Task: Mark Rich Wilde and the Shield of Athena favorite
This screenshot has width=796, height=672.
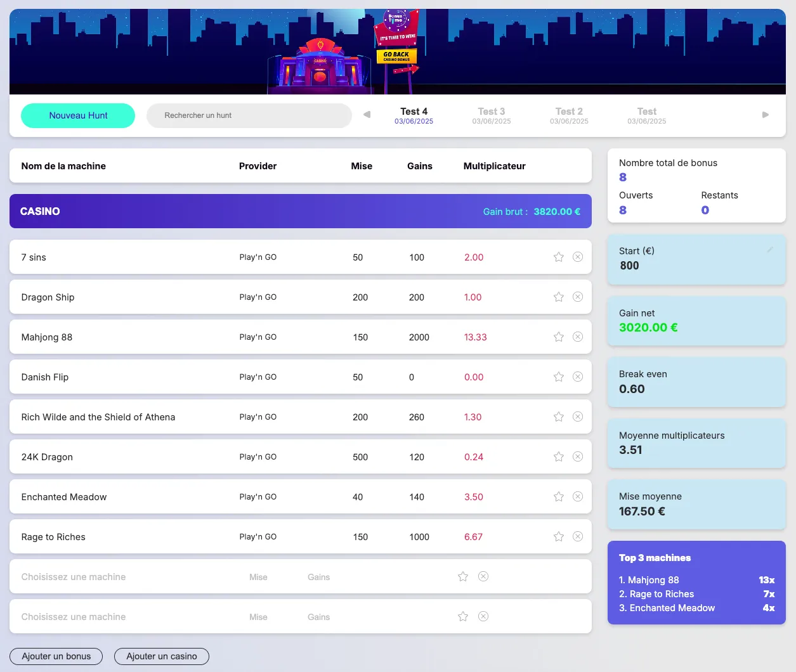Action: [x=558, y=417]
